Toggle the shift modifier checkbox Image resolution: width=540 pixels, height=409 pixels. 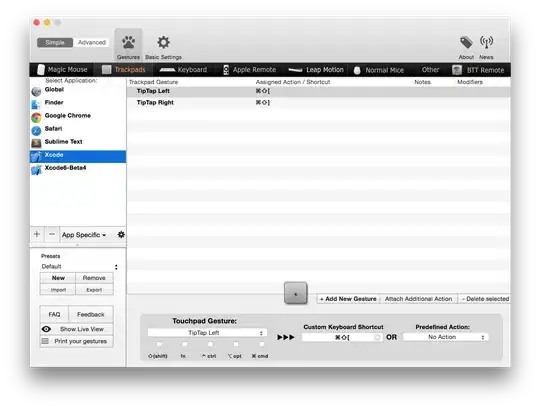click(x=159, y=344)
